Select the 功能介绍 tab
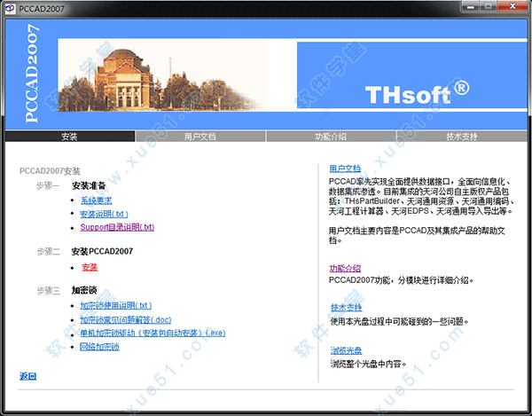 (331, 137)
